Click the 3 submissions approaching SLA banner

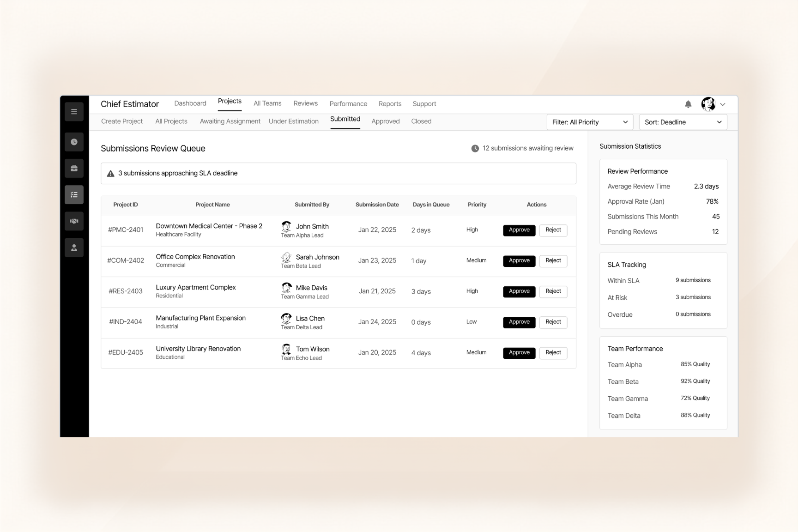click(x=339, y=174)
